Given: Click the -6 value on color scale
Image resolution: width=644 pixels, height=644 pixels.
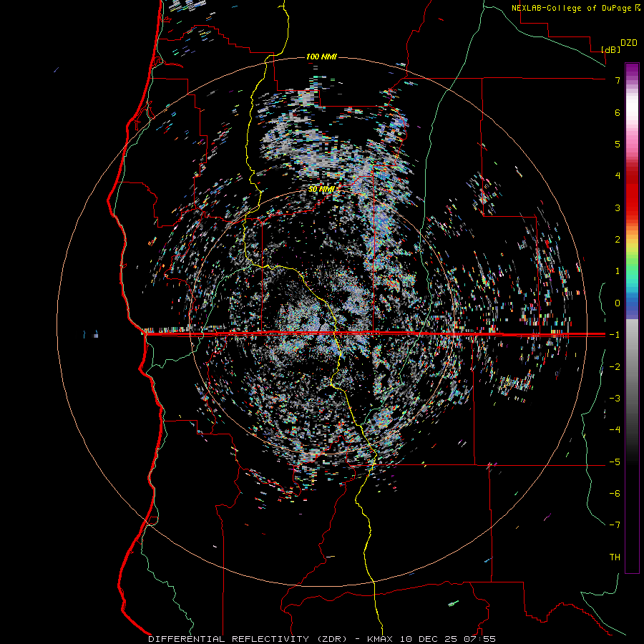Looking at the screenshot, I should (615, 494).
